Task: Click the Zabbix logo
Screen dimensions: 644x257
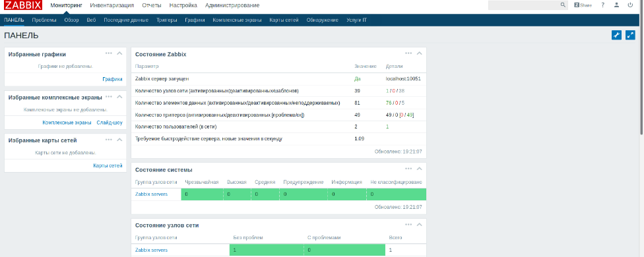Action: click(x=23, y=5)
